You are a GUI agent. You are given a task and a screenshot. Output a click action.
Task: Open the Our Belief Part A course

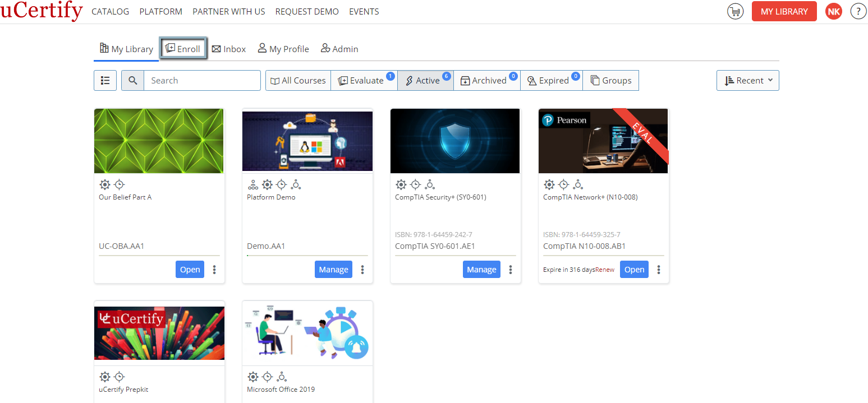coord(190,270)
